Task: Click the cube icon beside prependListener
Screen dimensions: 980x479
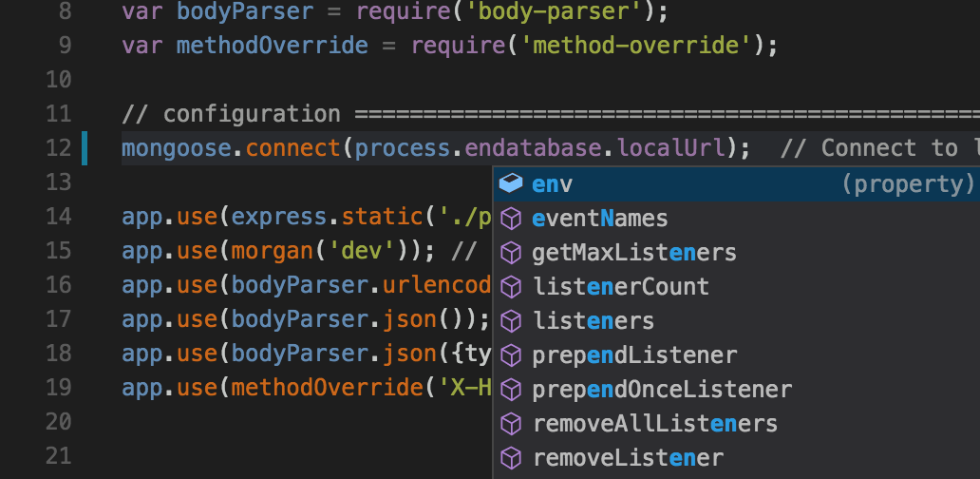Action: [x=511, y=355]
